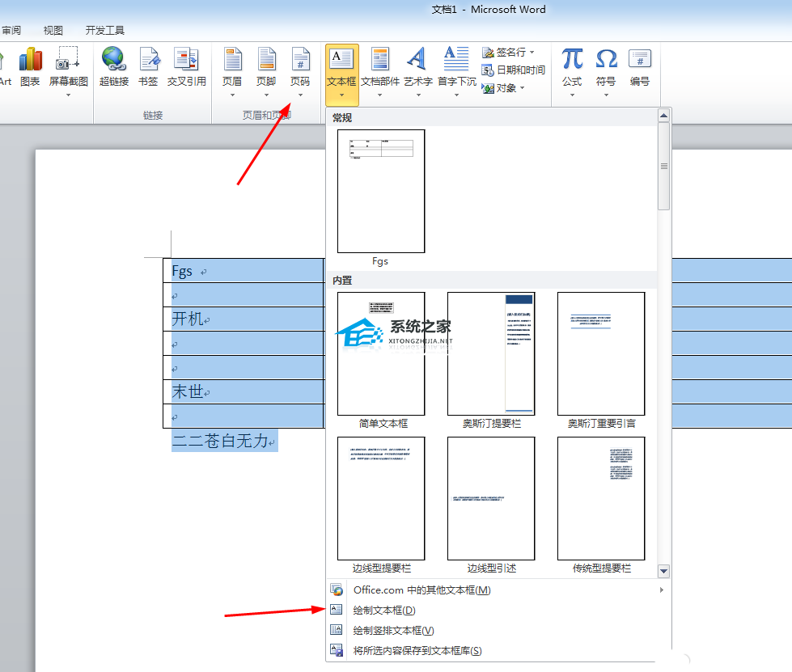Choose 绘制文本框 draw text box option
792x672 pixels.
384,611
